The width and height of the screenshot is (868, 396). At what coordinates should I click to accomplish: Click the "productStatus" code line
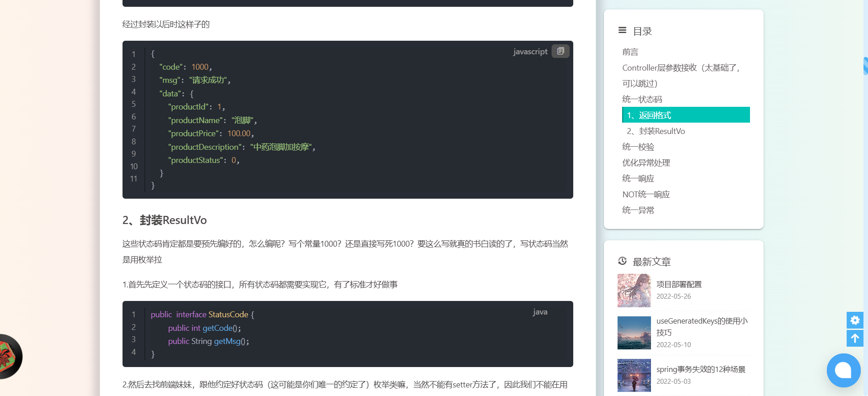(203, 160)
